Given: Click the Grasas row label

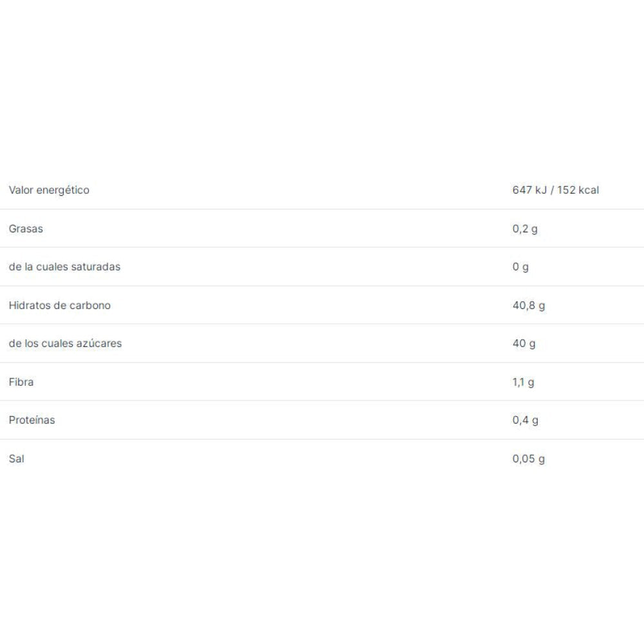Looking at the screenshot, I should click(x=26, y=229).
